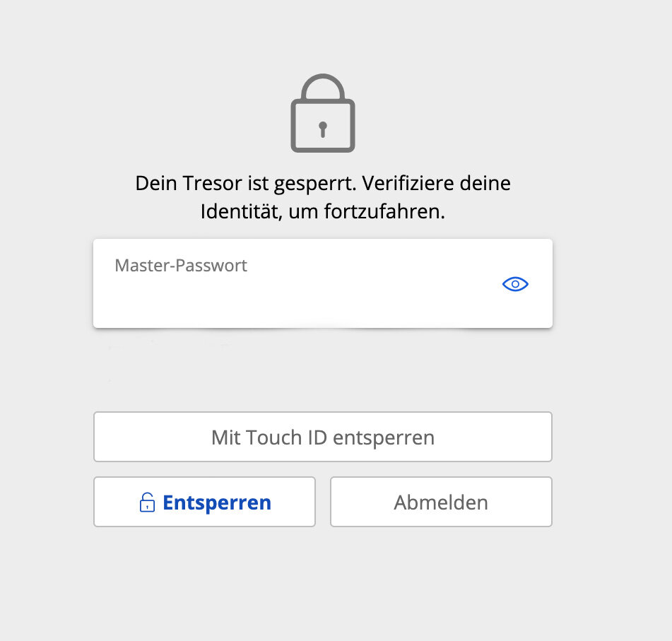The height and width of the screenshot is (641, 672).
Task: Reveal typed password via the eye toggle
Action: pos(515,284)
